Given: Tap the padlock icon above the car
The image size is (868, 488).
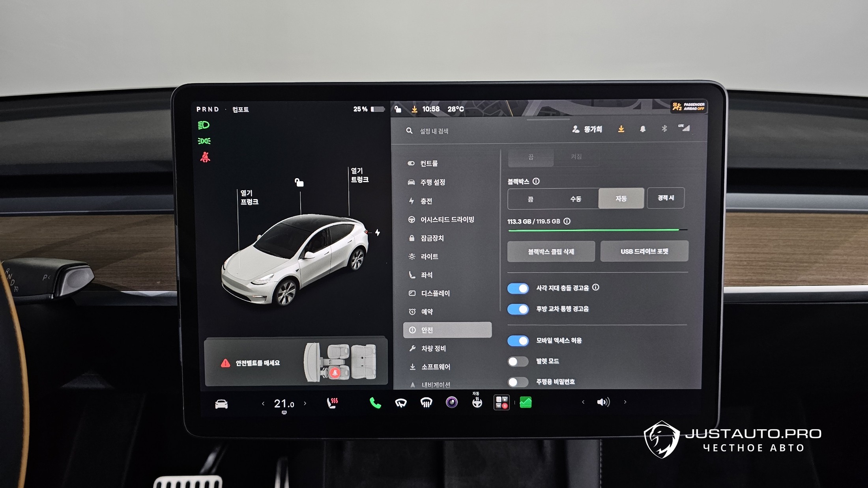Looking at the screenshot, I should tap(299, 182).
